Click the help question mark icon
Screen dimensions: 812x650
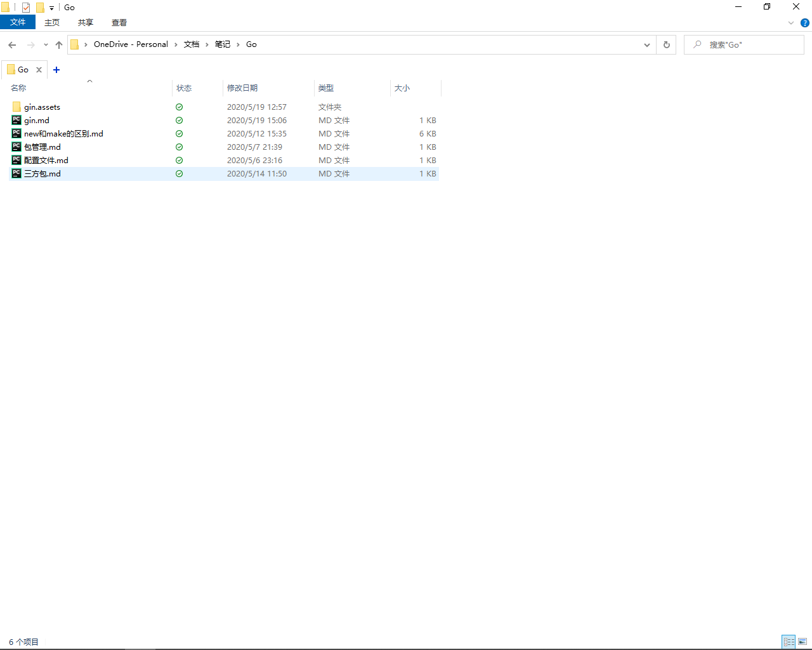pos(804,23)
